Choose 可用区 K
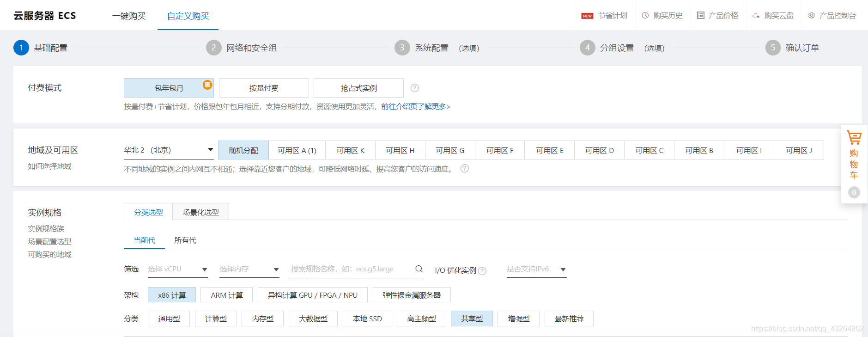Image resolution: width=868 pixels, height=337 pixels. tap(351, 150)
